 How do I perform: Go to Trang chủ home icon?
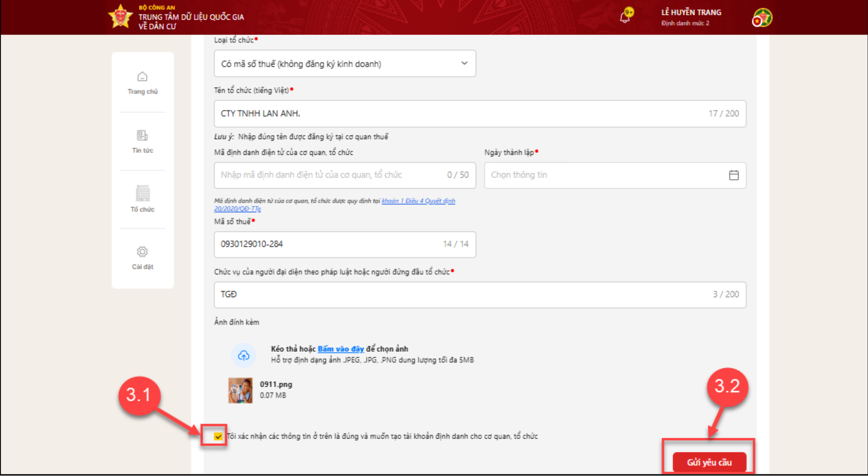(x=142, y=77)
